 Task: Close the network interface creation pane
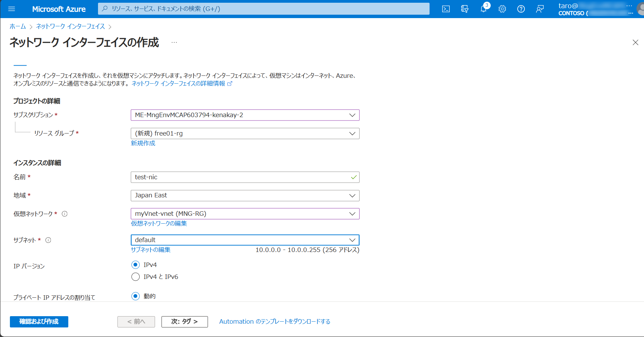[x=635, y=42]
